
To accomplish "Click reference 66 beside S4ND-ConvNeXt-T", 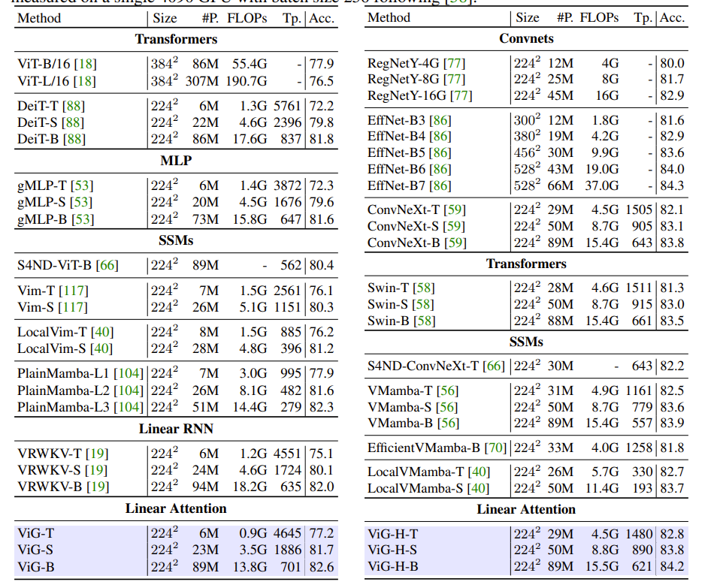I will [x=493, y=366].
